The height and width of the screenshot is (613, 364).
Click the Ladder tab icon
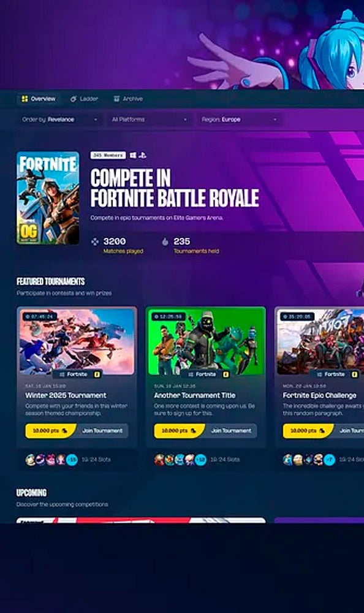(x=73, y=99)
